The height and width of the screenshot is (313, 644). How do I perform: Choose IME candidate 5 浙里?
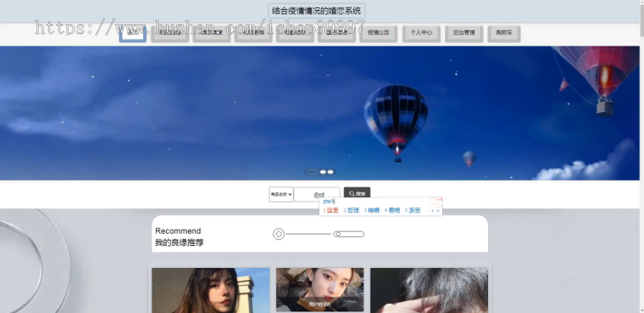coord(413,210)
